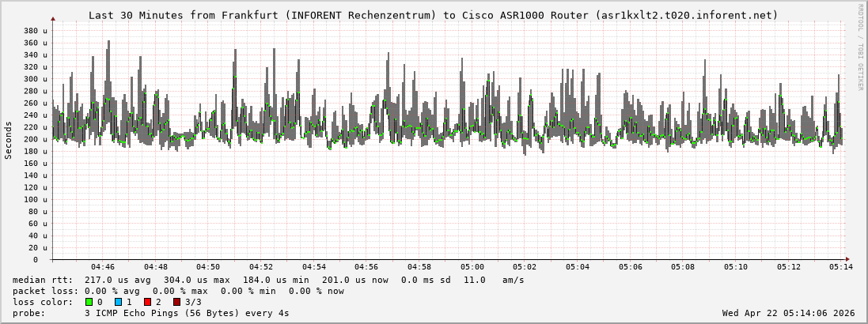Click the 05:08 time axis label
868x324 pixels.
point(683,267)
